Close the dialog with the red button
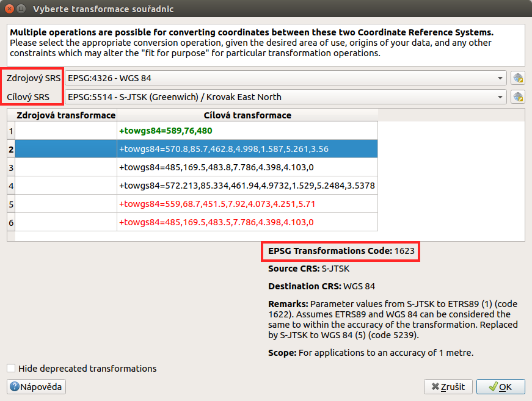Viewport: 532px width, 401px height. click(9, 9)
